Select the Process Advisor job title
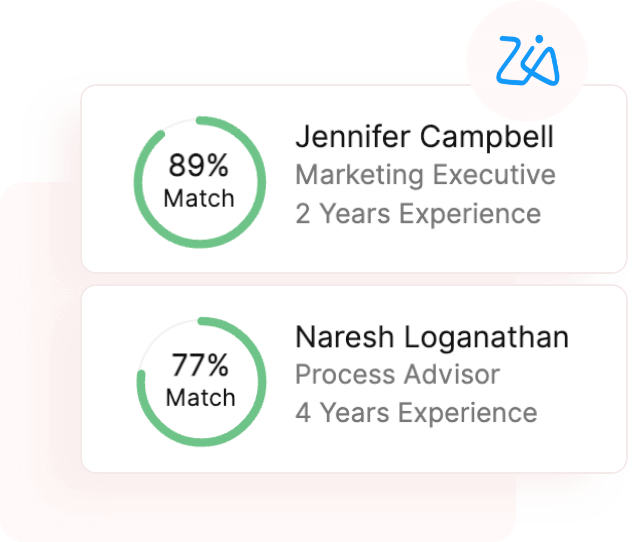Screen dimensions: 640x542 [397, 375]
